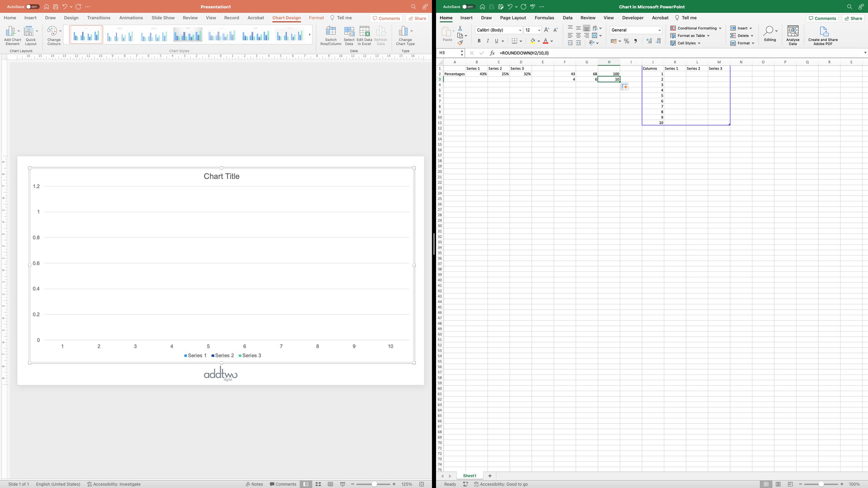Toggle Italic formatting in Excel
Image resolution: width=868 pixels, height=488 pixels.
487,41
